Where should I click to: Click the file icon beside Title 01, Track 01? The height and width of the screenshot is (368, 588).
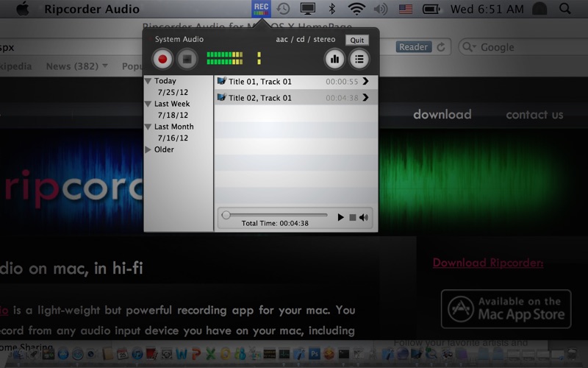222,81
